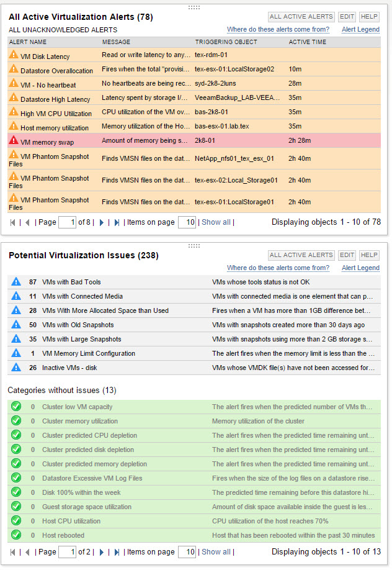Click triggering object syd-2k8-2luns
The width and height of the screenshot is (392, 570).
coord(215,84)
